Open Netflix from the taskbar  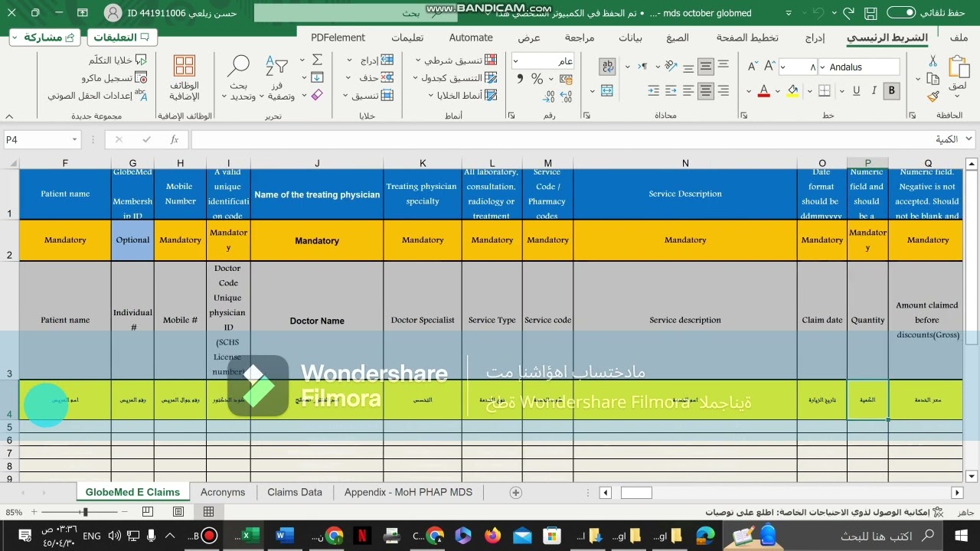click(364, 536)
